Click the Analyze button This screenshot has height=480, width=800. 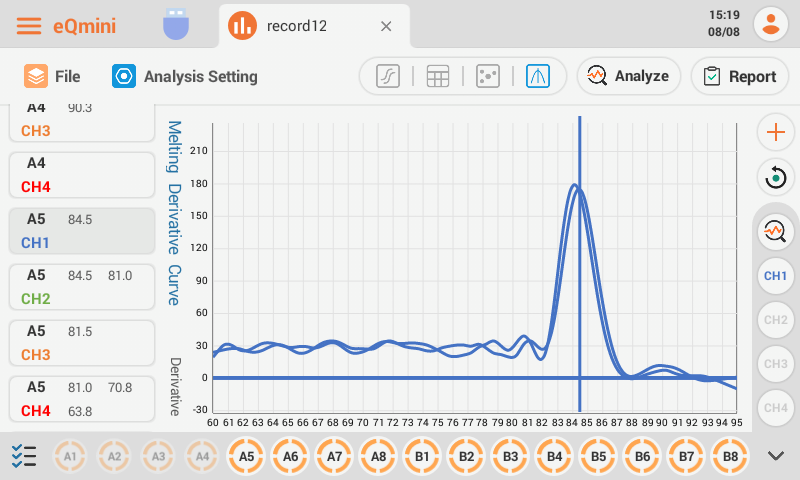[x=628, y=76]
